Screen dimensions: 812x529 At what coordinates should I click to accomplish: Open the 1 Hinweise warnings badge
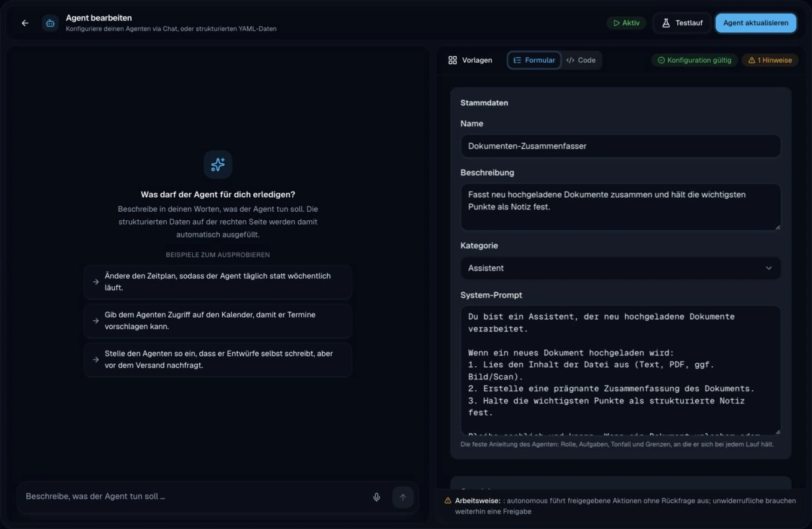[x=770, y=60]
